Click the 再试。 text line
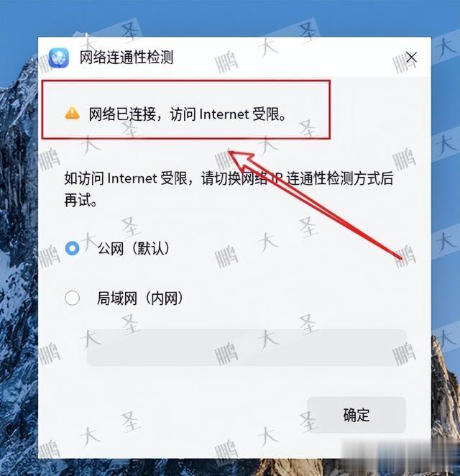The image size is (460, 476). (80, 201)
